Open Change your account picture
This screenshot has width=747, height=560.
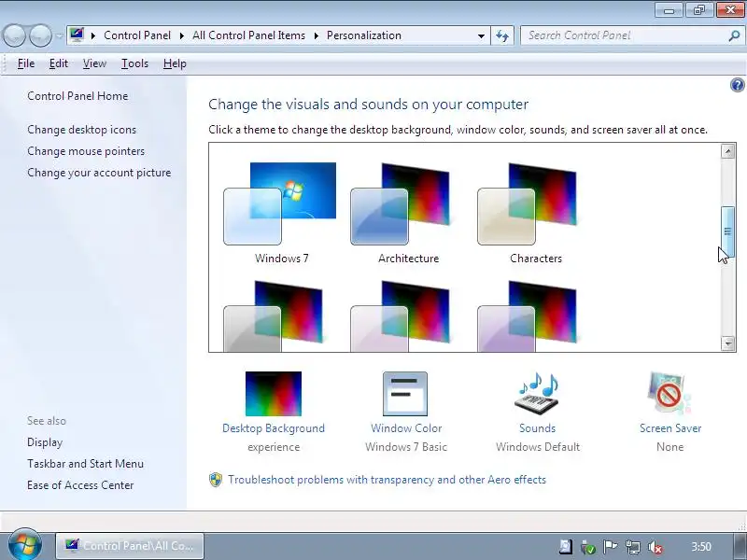coord(99,173)
